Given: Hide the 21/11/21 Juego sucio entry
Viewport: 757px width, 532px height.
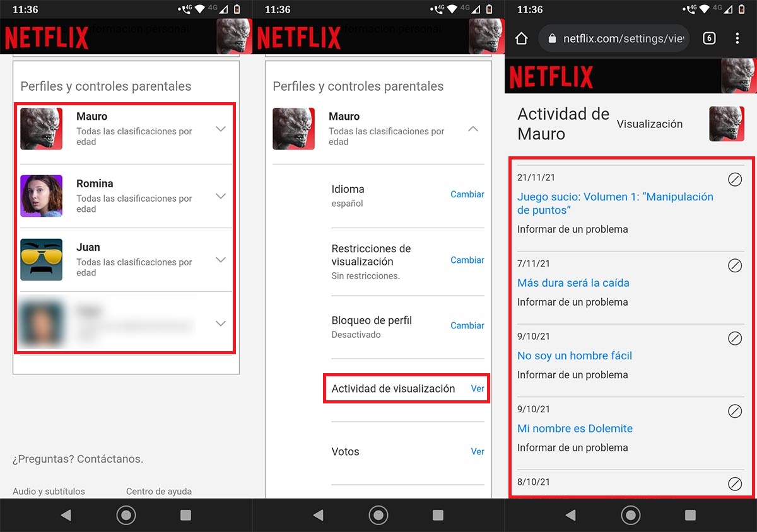Looking at the screenshot, I should click(x=735, y=180).
